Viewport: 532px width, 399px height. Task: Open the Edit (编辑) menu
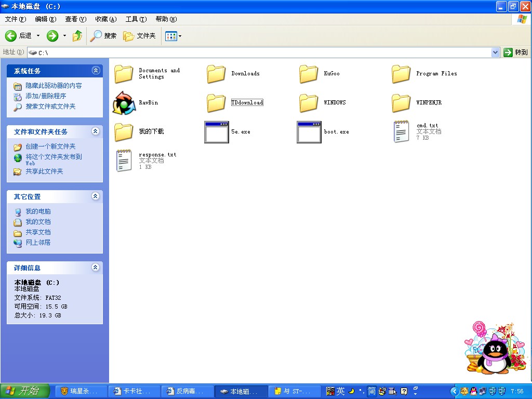click(46, 19)
